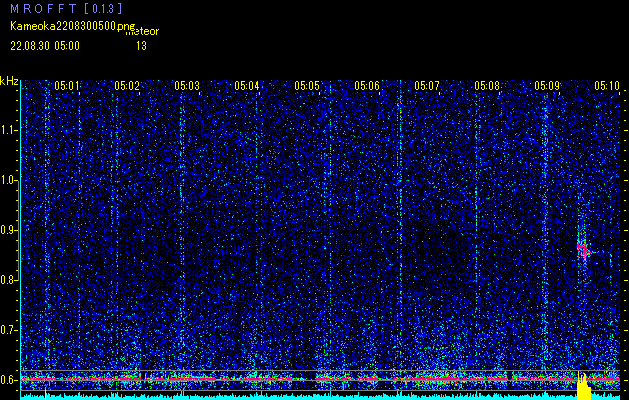Image resolution: width=629 pixels, height=400 pixels.
Task: Click the 0.8 frequency axis label
Action: 9,280
